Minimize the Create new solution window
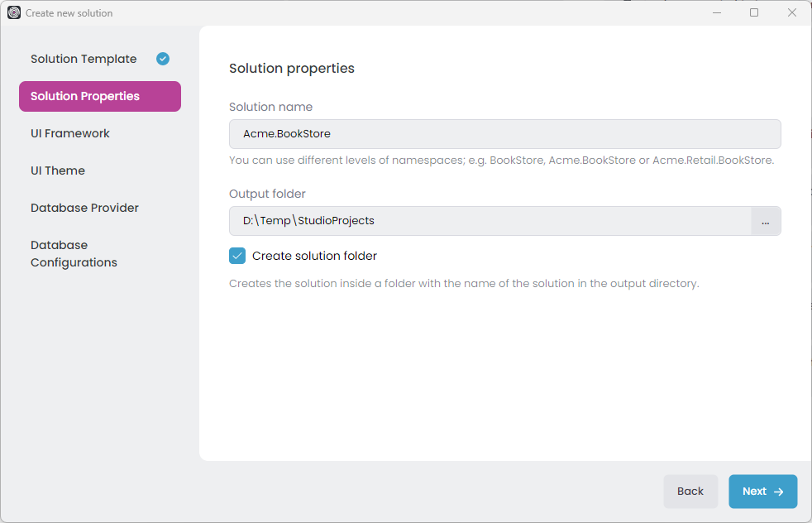 coord(716,12)
